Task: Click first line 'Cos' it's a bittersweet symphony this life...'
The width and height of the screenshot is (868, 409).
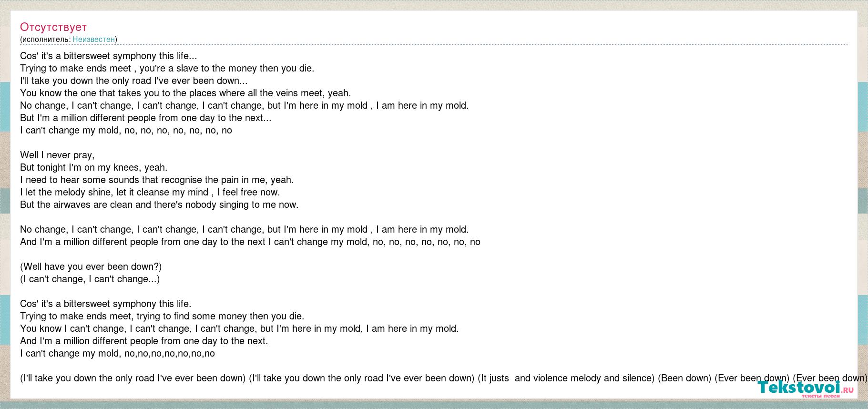Action: point(108,56)
